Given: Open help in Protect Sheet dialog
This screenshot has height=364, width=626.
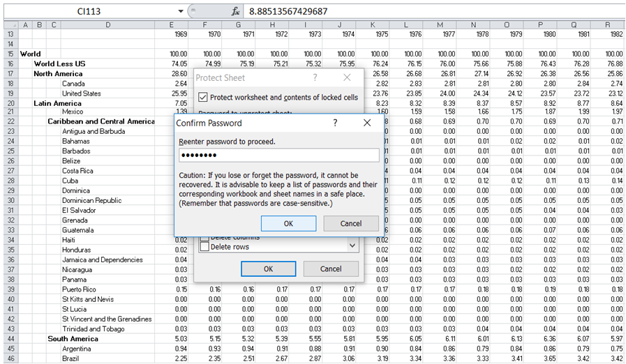Looking at the screenshot, I should (315, 77).
